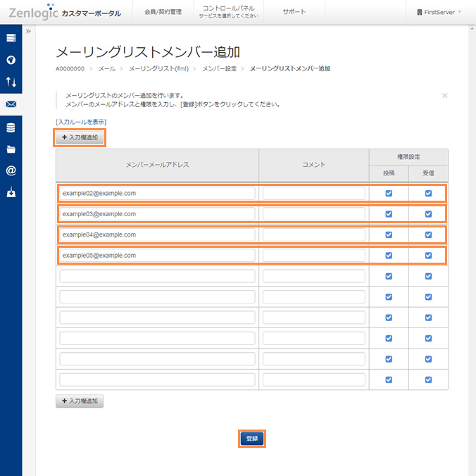Click top 入力欄追加 button

tap(80, 137)
